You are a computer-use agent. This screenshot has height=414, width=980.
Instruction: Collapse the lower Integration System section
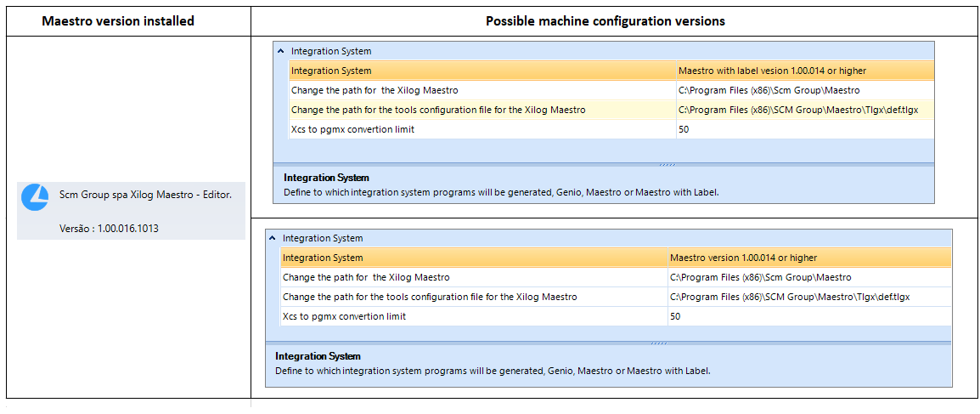[273, 238]
